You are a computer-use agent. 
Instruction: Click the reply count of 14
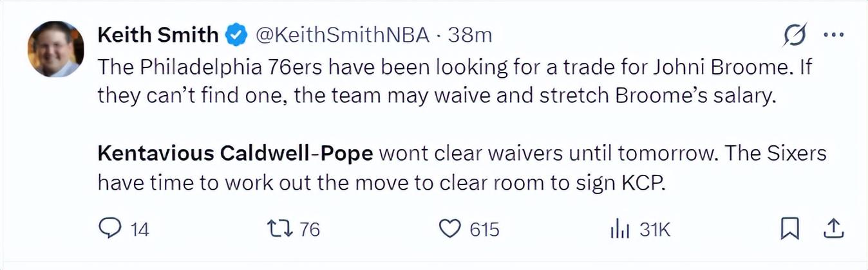pyautogui.click(x=140, y=230)
